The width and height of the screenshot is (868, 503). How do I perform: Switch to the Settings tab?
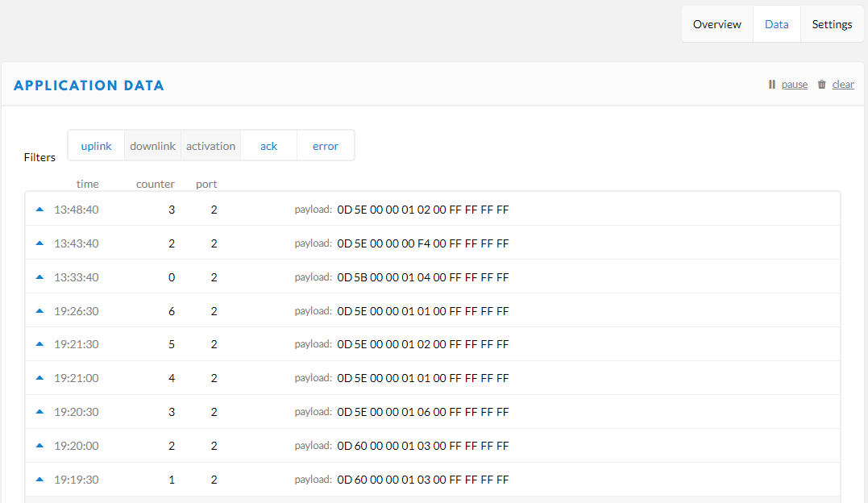[x=832, y=24]
